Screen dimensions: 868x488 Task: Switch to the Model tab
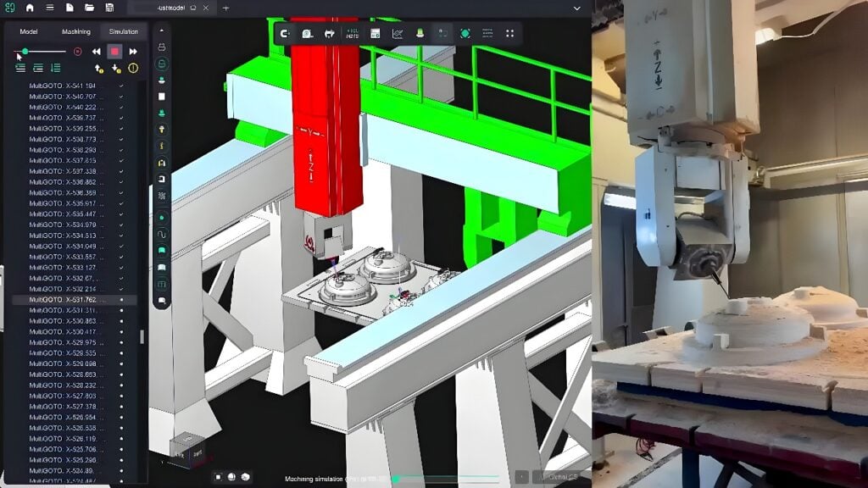point(28,30)
